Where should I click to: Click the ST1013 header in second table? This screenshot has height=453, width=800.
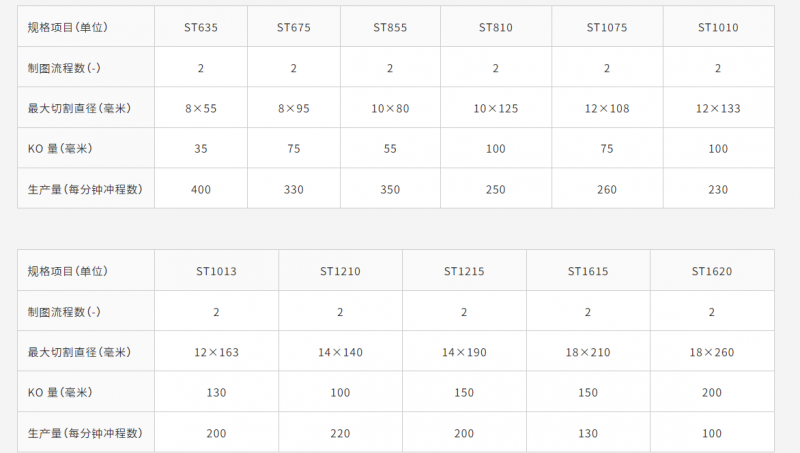216,271
